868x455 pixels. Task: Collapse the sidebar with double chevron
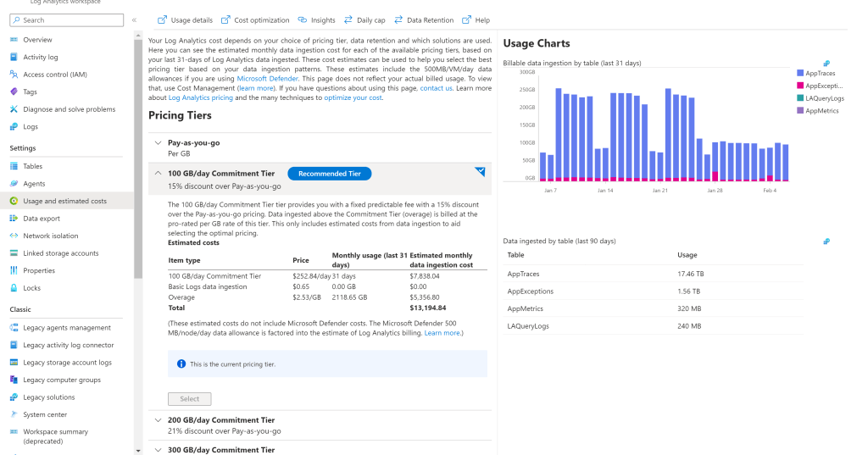pos(134,20)
